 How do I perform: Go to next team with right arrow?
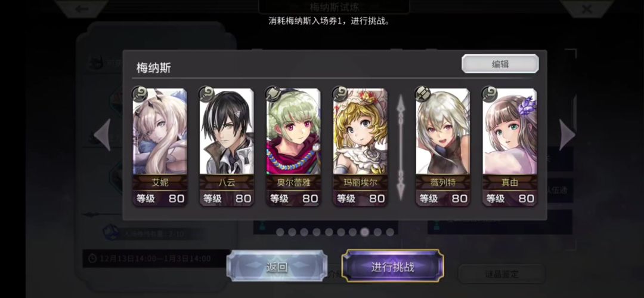pos(567,134)
